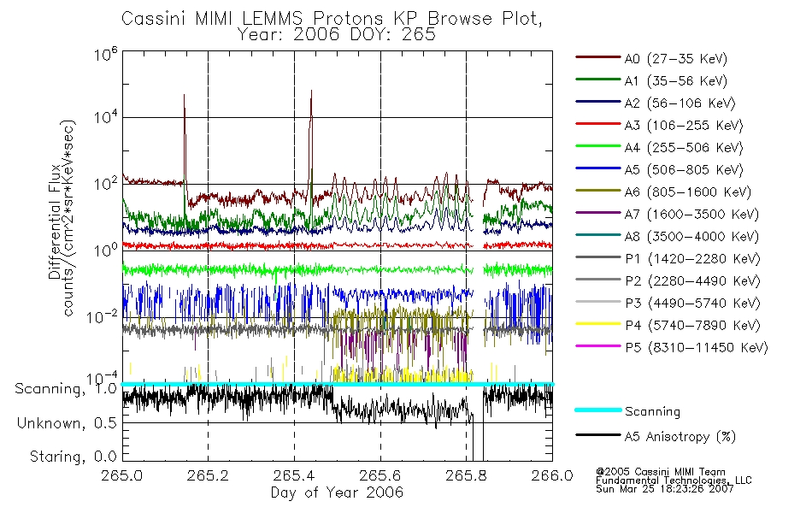Click the A5 Anisotropy (%) legend text
812x513 pixels.
[x=680, y=437]
